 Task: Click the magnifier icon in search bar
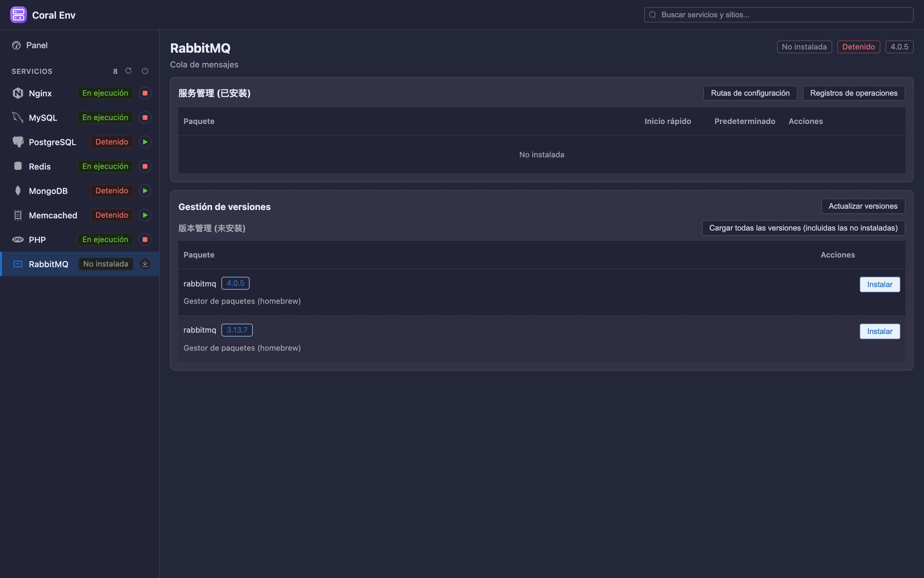653,15
